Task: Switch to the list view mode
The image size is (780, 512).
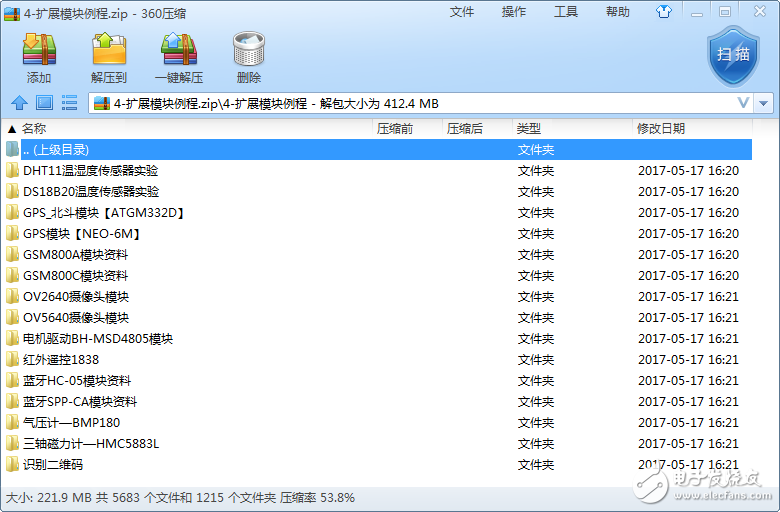Action: tap(69, 103)
